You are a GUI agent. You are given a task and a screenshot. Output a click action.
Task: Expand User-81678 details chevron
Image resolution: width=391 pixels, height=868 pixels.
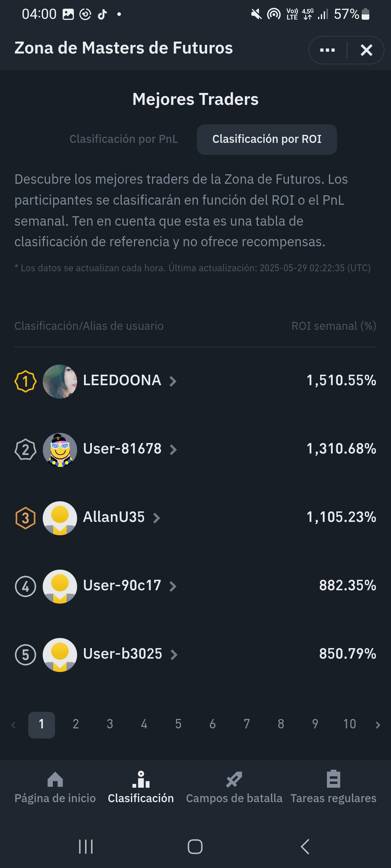tap(173, 450)
